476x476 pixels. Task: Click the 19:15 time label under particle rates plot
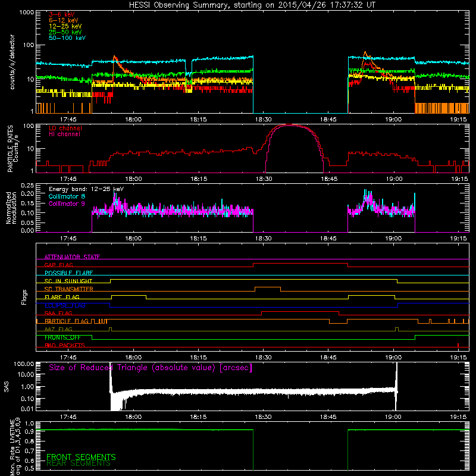pyautogui.click(x=459, y=179)
